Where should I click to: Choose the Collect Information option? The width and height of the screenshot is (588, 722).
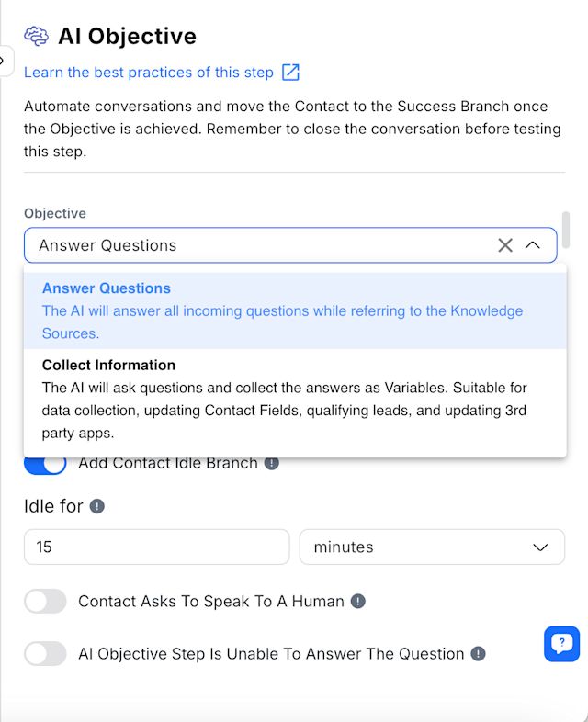point(295,399)
